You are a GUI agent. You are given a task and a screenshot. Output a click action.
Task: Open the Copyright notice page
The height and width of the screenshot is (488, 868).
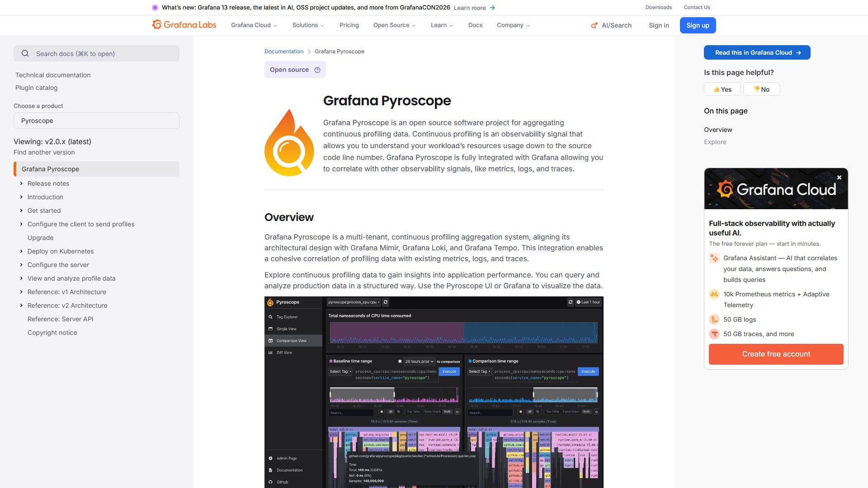(x=52, y=333)
